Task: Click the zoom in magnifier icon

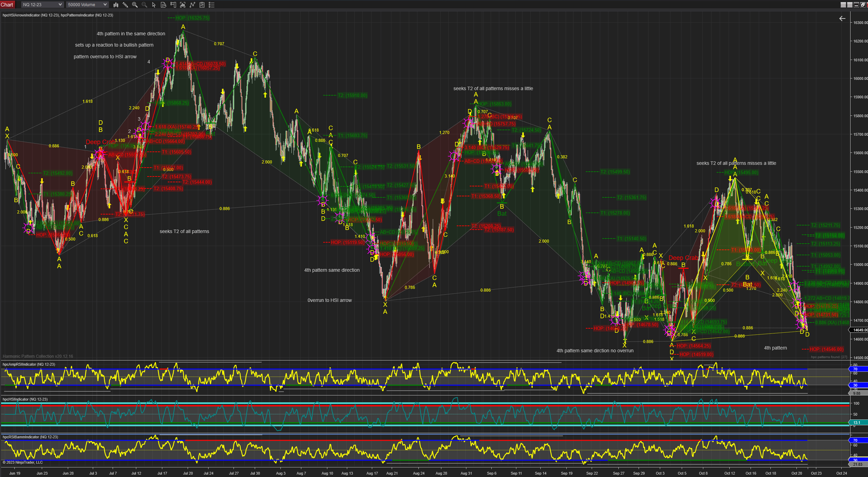Action: click(135, 5)
